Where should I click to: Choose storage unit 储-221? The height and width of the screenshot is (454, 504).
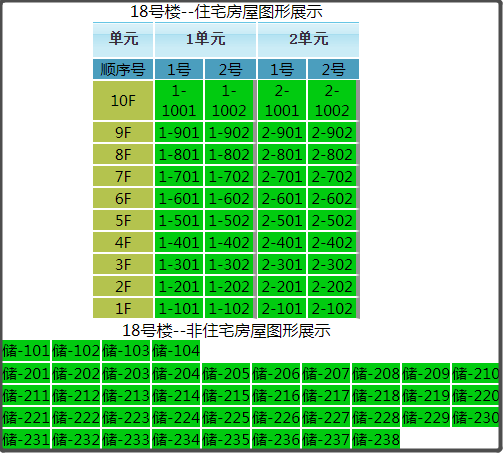click(26, 417)
